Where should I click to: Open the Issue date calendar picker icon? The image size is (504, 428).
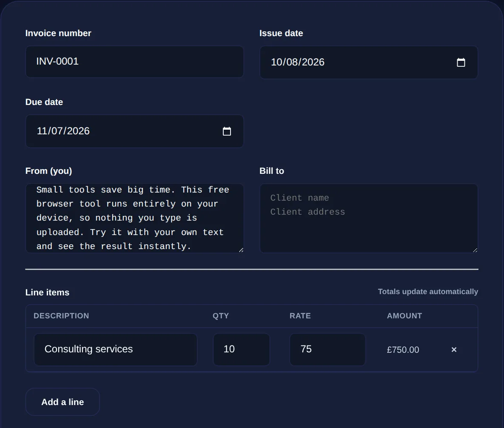pyautogui.click(x=461, y=62)
